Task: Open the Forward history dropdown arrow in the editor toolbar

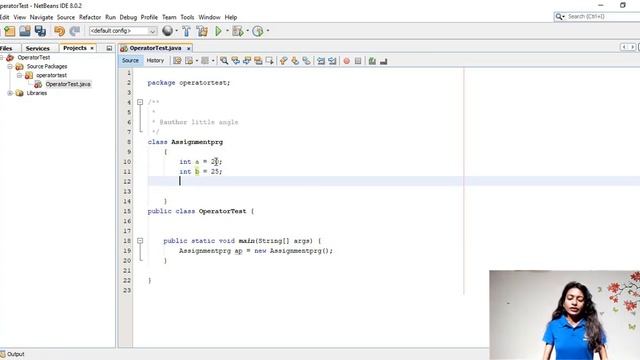Action: [213, 61]
